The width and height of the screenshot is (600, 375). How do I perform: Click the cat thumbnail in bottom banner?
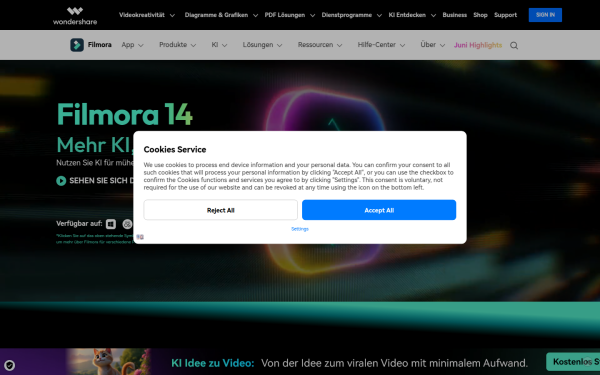click(108, 362)
